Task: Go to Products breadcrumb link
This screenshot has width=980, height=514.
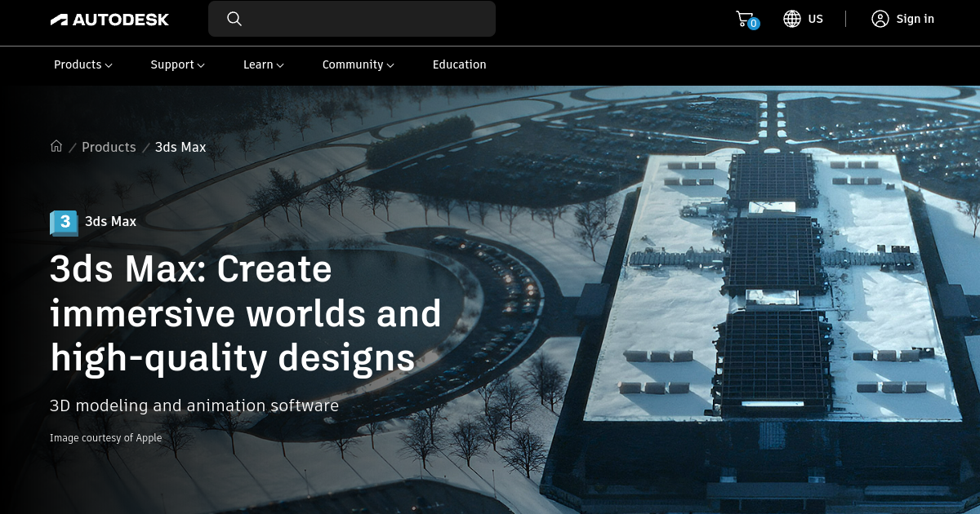Action: point(109,147)
